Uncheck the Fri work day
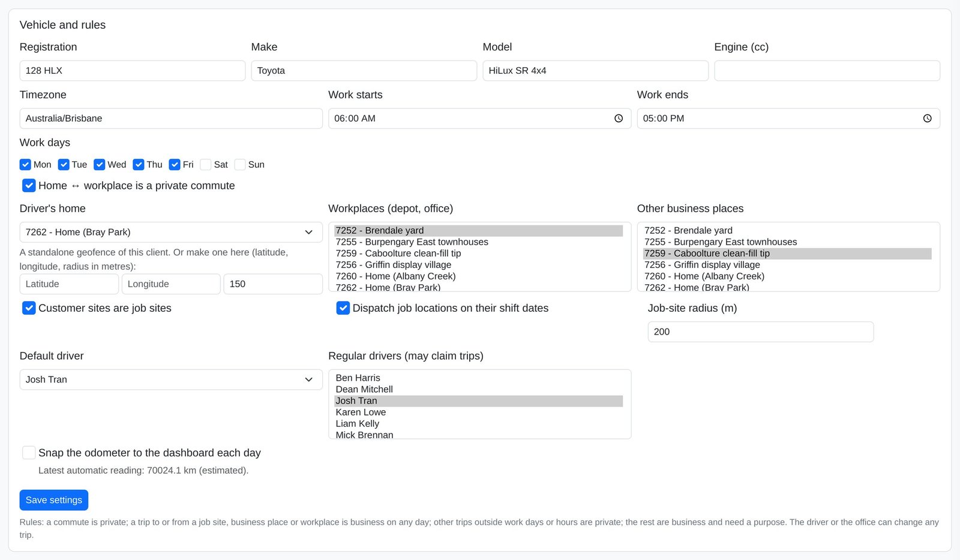Screen dimensions: 960x560 175,165
